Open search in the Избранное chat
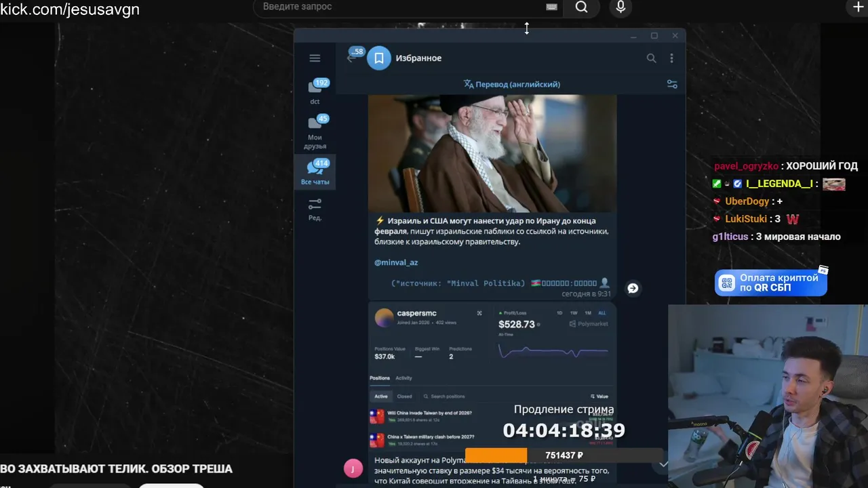The image size is (868, 488). [x=651, y=58]
